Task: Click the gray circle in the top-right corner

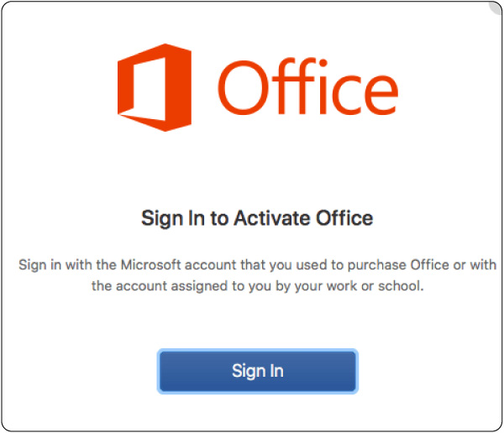Action: coord(496,7)
